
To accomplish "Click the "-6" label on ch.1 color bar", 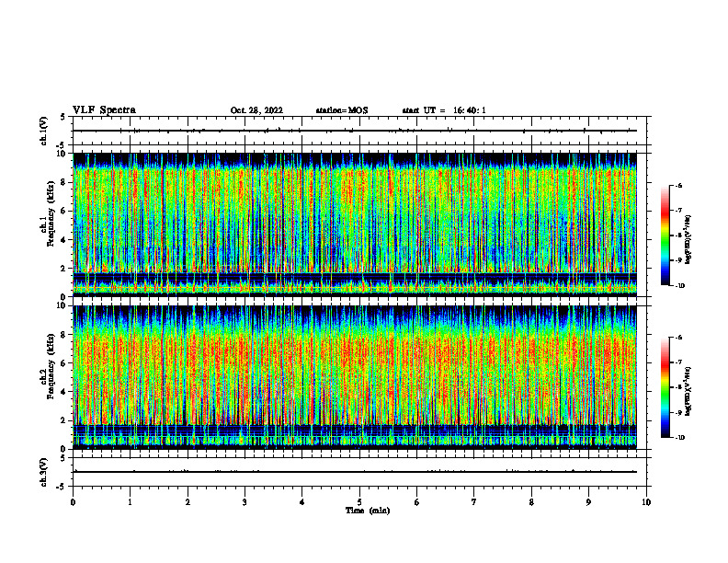I will tap(678, 186).
